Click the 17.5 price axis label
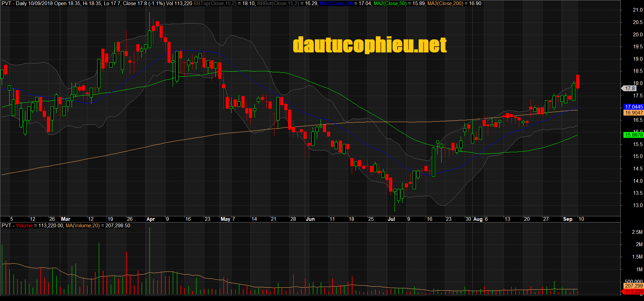This screenshot has height=301, width=644. click(638, 96)
